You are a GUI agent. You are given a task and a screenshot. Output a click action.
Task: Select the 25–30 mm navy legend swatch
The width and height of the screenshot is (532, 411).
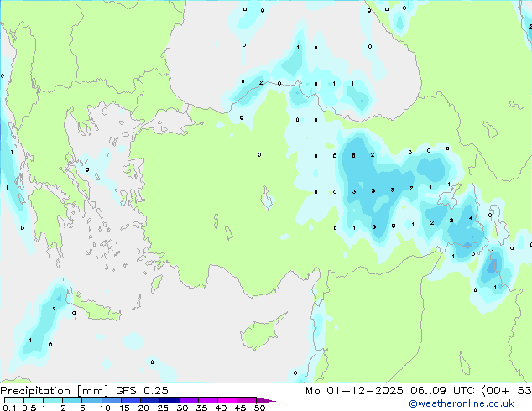tap(169, 400)
